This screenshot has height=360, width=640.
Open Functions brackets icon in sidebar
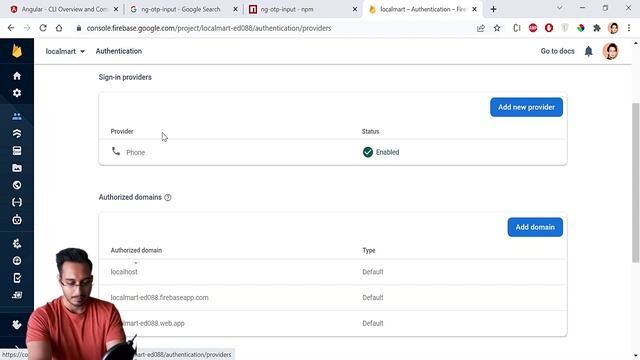point(17,202)
